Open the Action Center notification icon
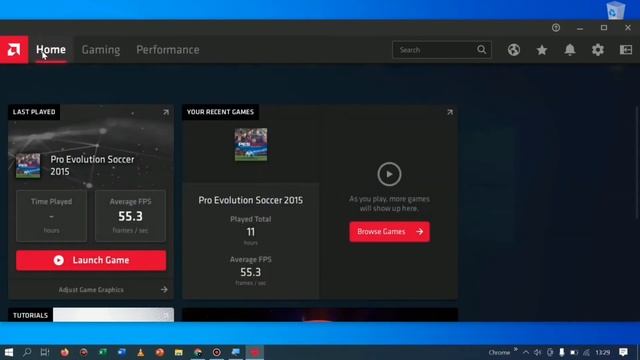The height and width of the screenshot is (360, 640). (x=623, y=352)
